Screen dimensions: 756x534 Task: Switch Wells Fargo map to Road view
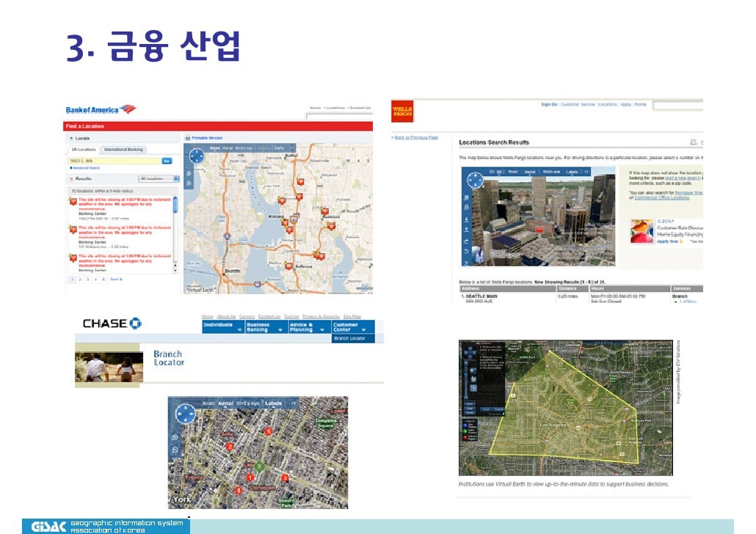513,172
